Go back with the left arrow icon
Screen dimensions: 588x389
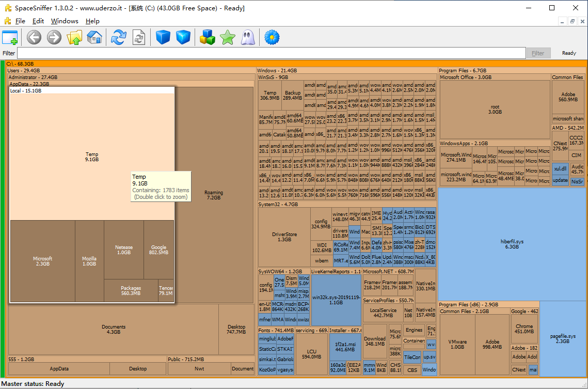click(34, 37)
